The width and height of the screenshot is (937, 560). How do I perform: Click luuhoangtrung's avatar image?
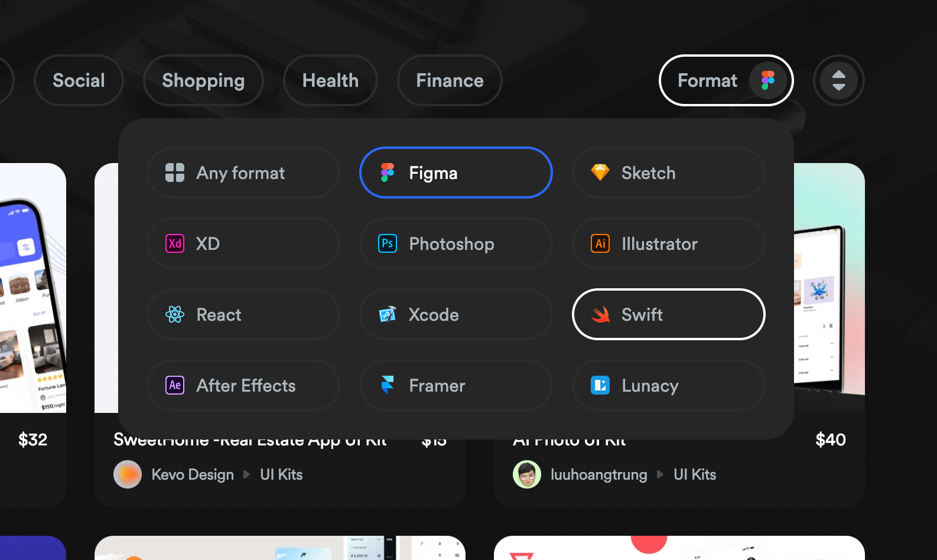(x=527, y=474)
